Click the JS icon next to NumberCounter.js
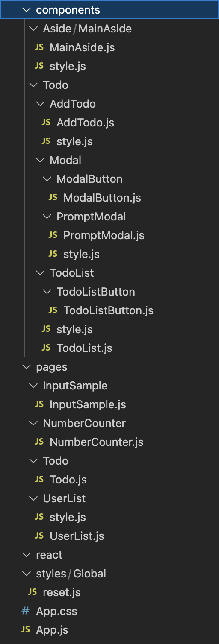The image size is (219, 644). click(39, 442)
